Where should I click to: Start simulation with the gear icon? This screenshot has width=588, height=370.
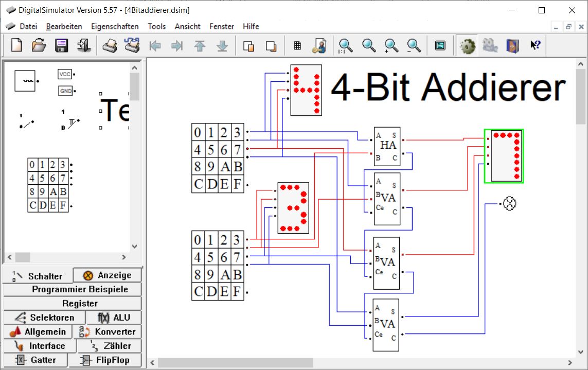coord(467,46)
